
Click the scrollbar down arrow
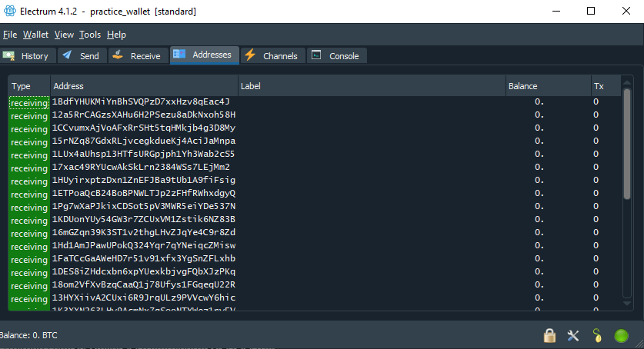pos(627,304)
